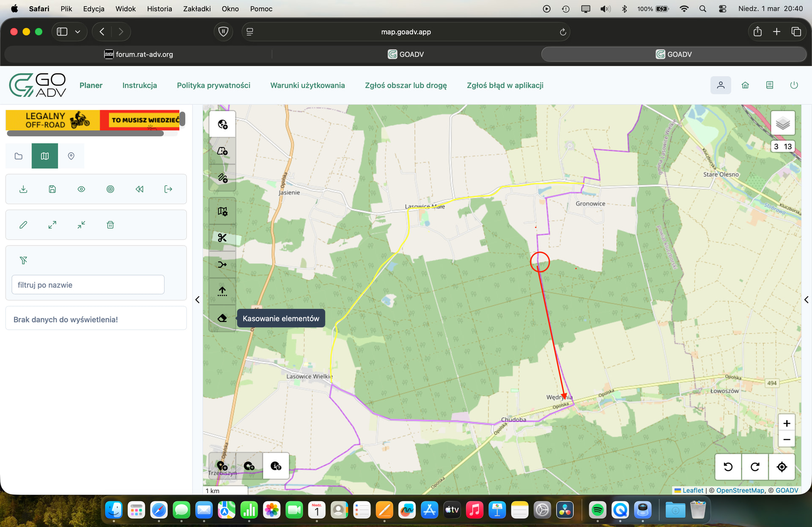Open the map layers selector
Screen dimensions: 812x527
pyautogui.click(x=782, y=123)
